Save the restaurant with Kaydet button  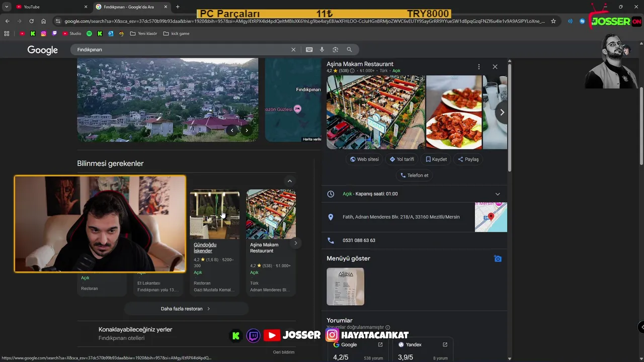[436, 159]
